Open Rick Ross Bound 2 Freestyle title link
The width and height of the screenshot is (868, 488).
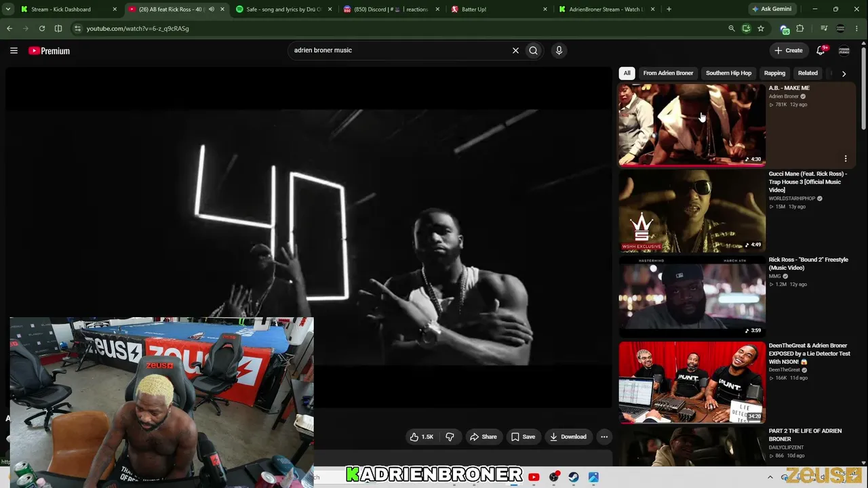(808, 264)
